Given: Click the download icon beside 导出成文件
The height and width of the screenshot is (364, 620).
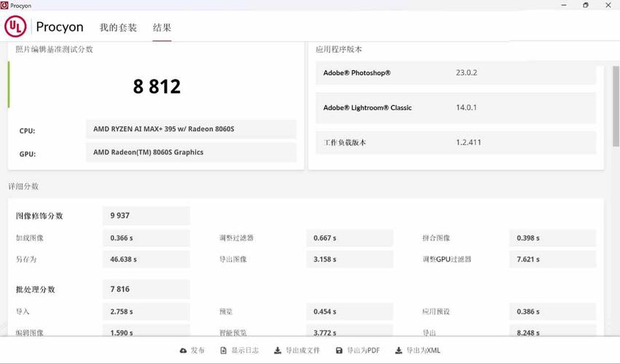Looking at the screenshot, I should click(x=278, y=351).
